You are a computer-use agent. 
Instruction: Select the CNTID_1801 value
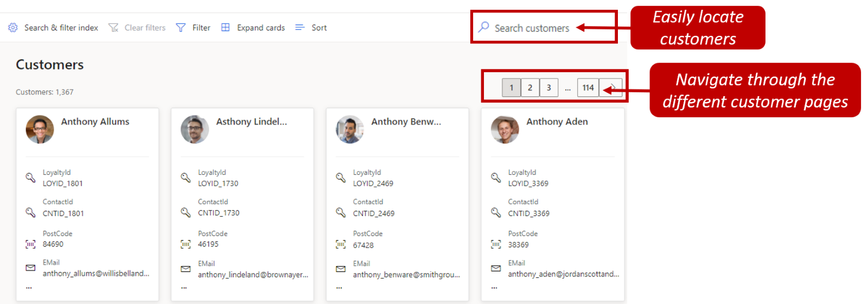point(63,213)
